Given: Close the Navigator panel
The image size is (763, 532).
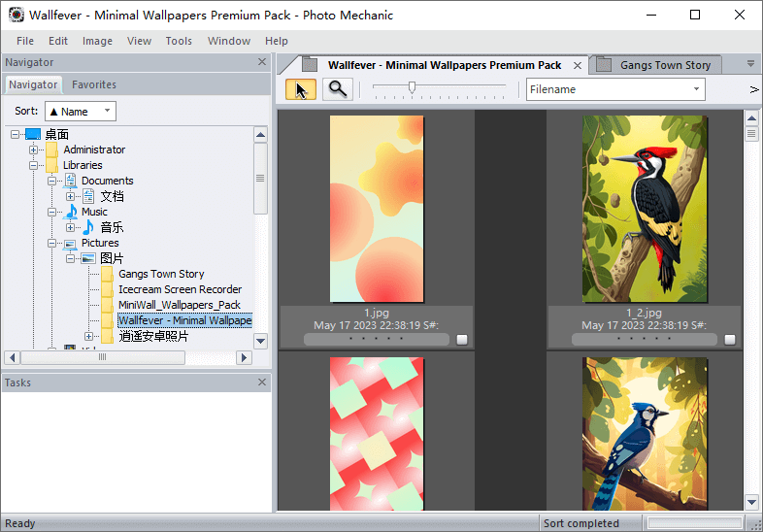Looking at the screenshot, I should pyautogui.click(x=262, y=62).
